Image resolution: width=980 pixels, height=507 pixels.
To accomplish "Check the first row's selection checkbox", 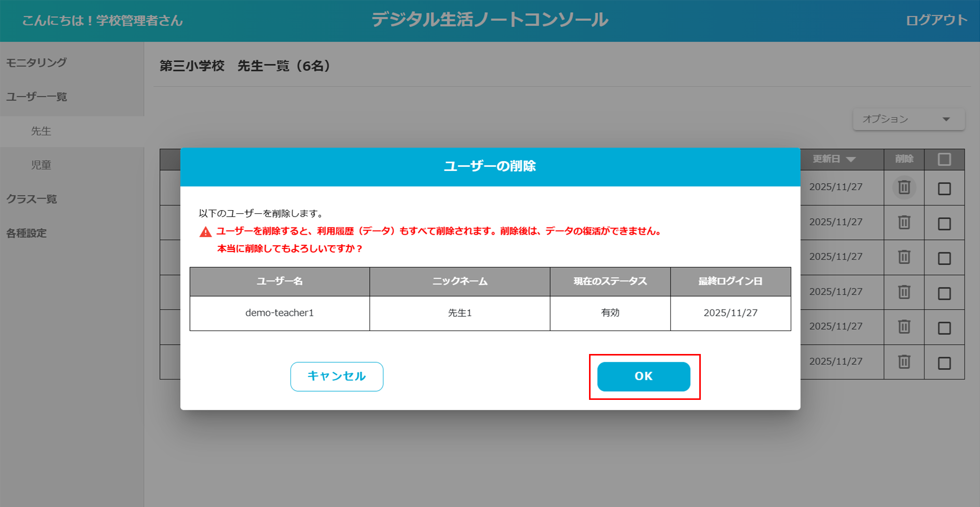I will [944, 189].
